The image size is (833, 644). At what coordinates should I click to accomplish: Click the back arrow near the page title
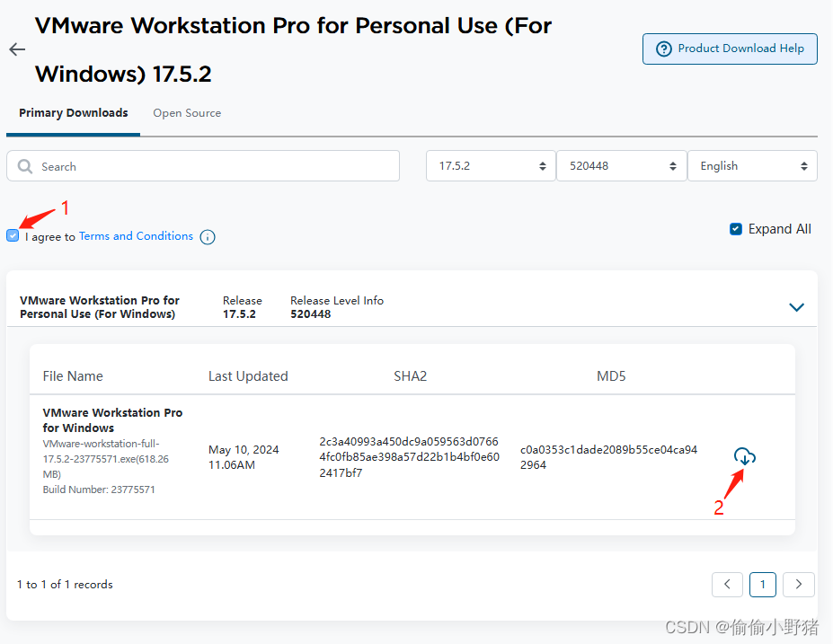pos(16,49)
